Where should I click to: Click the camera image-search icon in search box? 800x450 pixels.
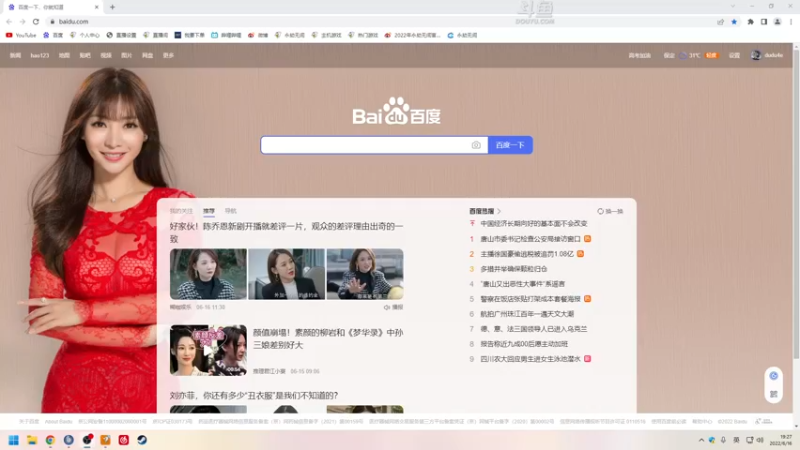click(476, 145)
